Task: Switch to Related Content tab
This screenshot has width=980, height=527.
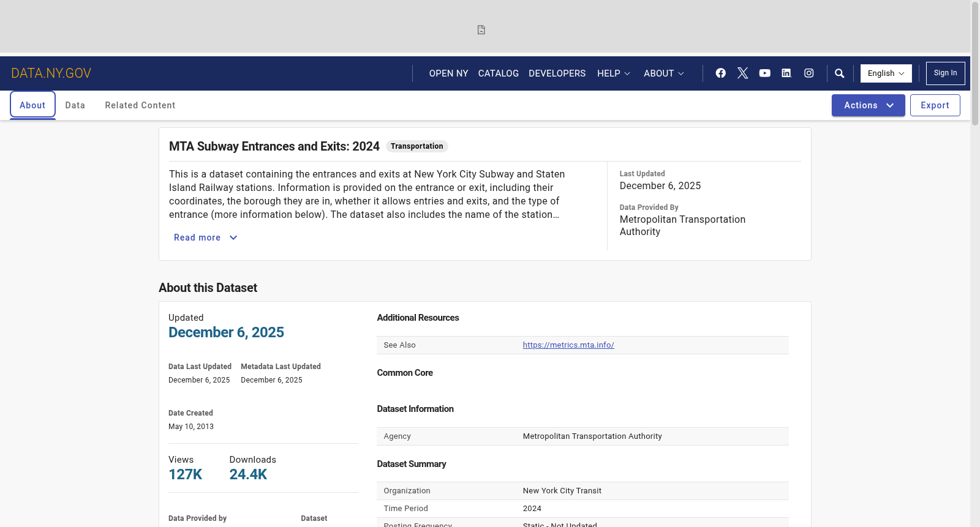Action: point(140,105)
